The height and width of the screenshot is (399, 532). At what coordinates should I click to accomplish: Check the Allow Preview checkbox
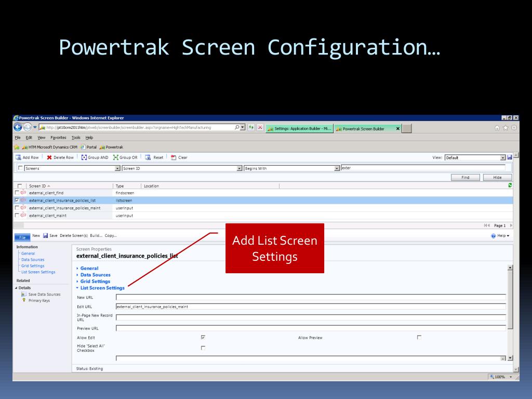click(419, 337)
